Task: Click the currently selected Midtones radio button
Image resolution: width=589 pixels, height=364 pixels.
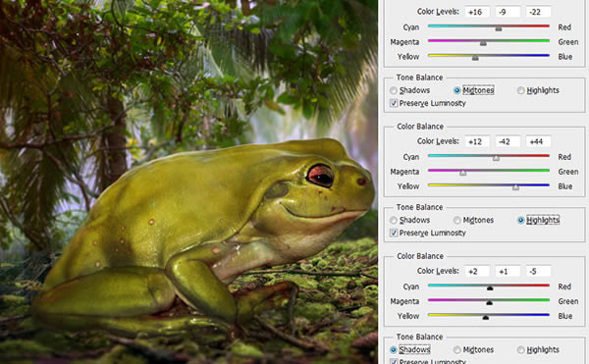Action: pyautogui.click(x=457, y=90)
